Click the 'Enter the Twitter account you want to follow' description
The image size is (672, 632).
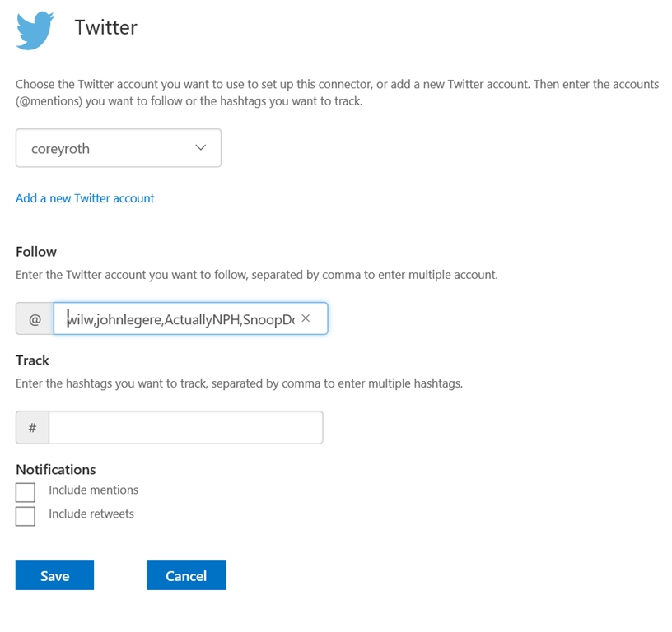coord(257,275)
